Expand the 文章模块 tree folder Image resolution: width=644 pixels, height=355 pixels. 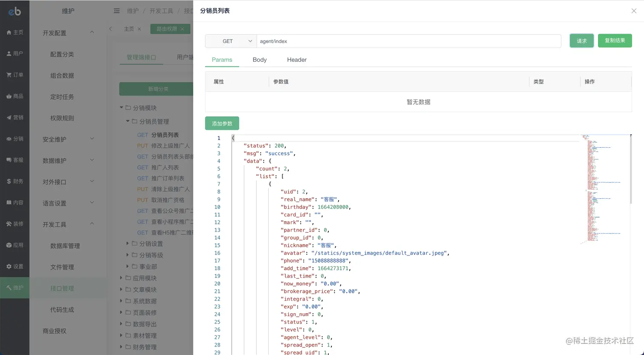coord(121,289)
